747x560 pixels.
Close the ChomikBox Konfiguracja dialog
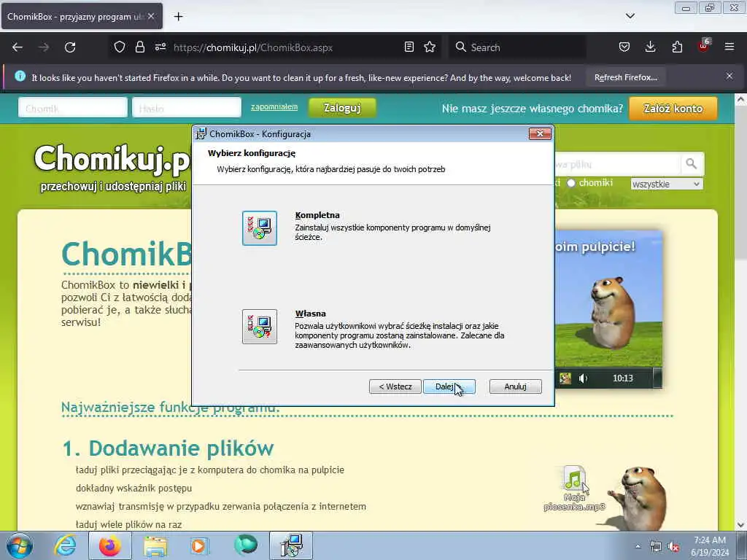[x=540, y=134]
